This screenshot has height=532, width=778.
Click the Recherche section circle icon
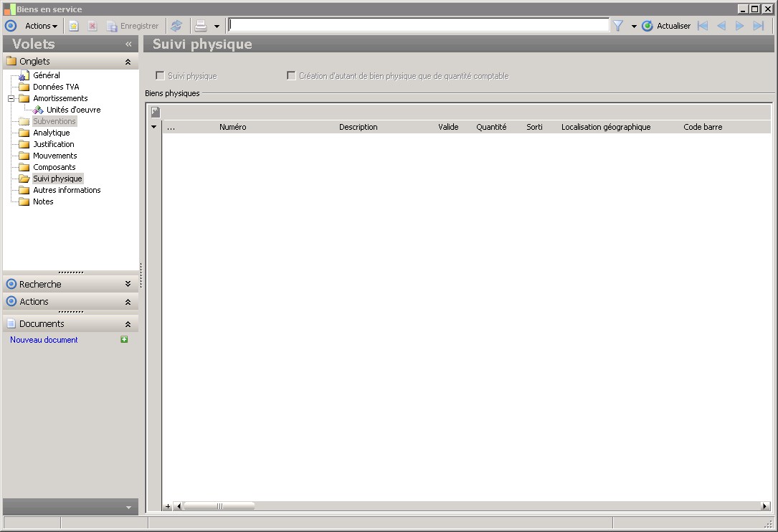[11, 284]
